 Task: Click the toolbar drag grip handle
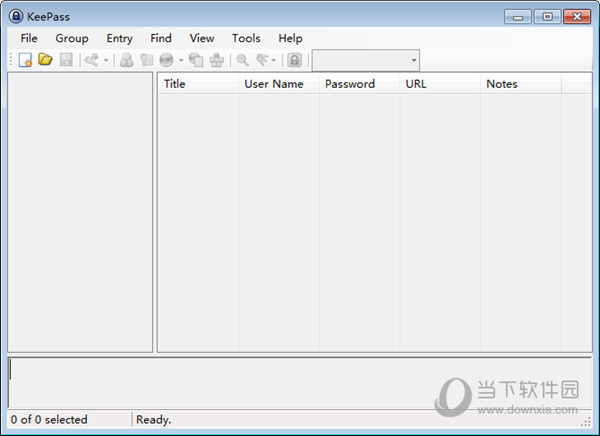coord(11,60)
